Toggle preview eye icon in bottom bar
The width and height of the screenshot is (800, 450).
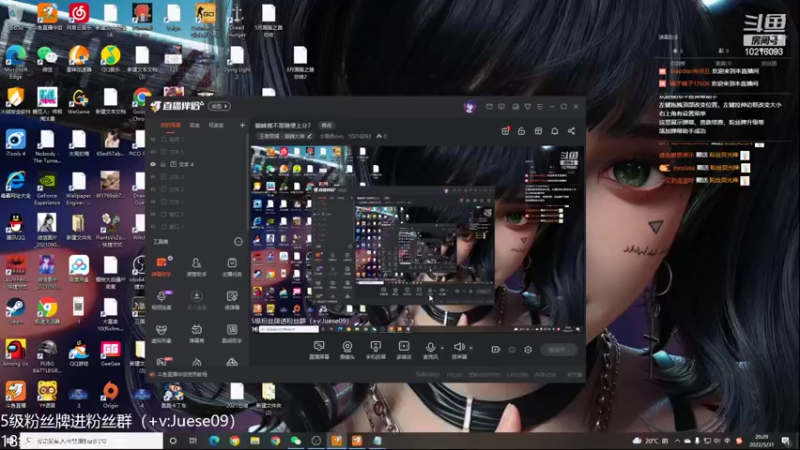[x=512, y=349]
